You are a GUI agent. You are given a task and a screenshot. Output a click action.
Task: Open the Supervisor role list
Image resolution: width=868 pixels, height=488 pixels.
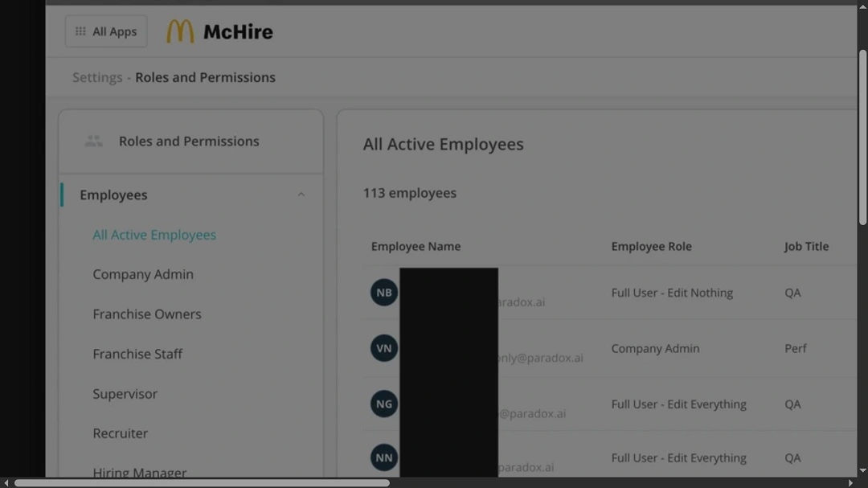point(125,394)
